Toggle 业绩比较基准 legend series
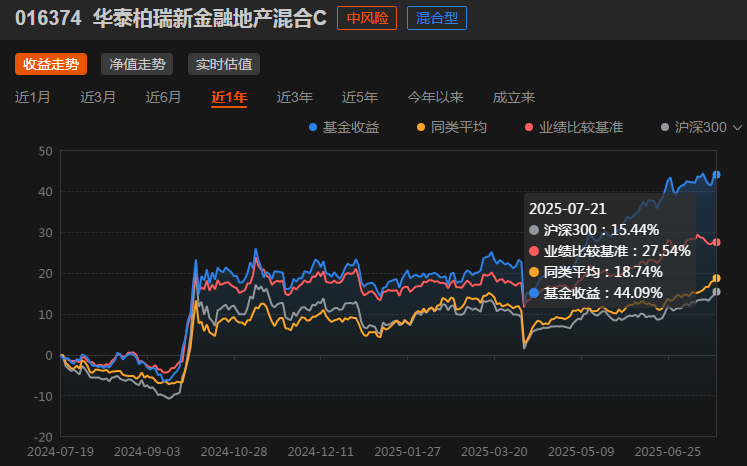The image size is (747, 466). (574, 127)
